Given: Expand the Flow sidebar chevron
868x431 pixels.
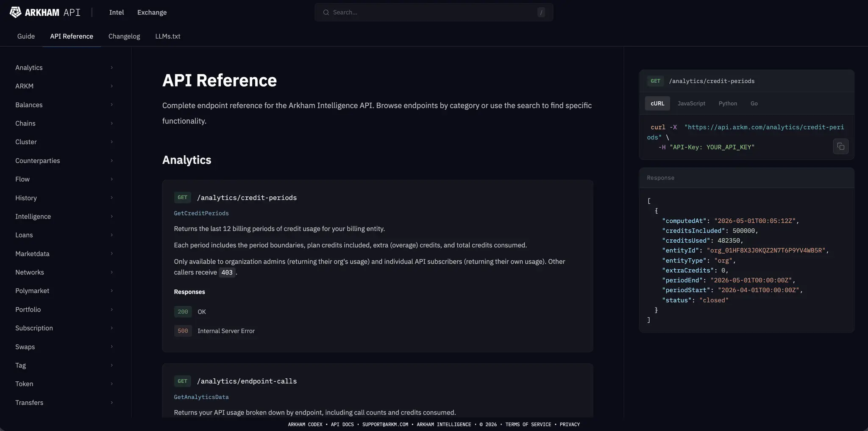Looking at the screenshot, I should click(x=111, y=179).
